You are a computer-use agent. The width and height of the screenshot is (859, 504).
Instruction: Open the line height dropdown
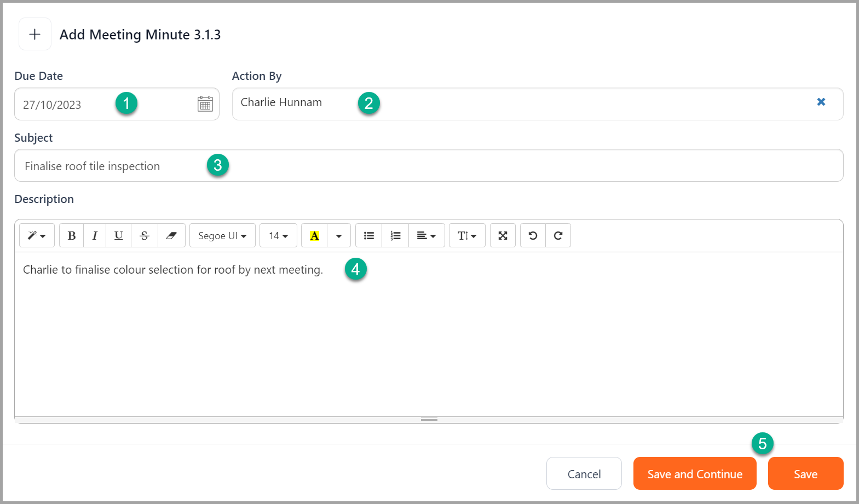[x=467, y=235]
